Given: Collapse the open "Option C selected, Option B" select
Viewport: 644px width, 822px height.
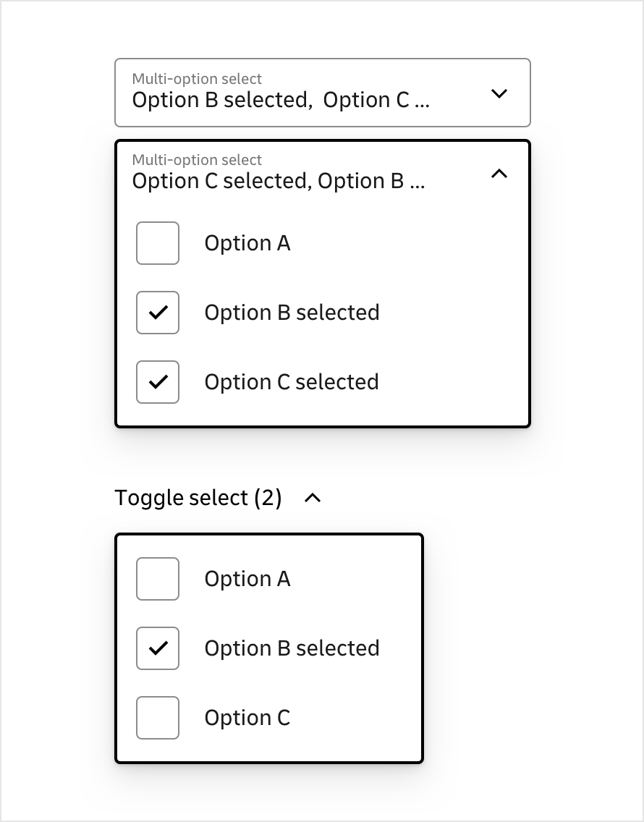Looking at the screenshot, I should pyautogui.click(x=279, y=181).
